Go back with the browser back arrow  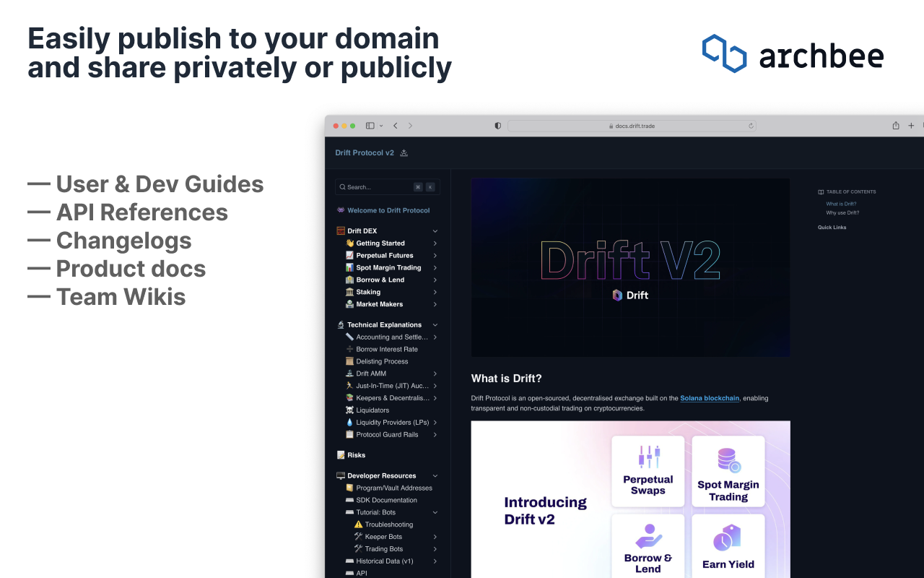(x=396, y=126)
